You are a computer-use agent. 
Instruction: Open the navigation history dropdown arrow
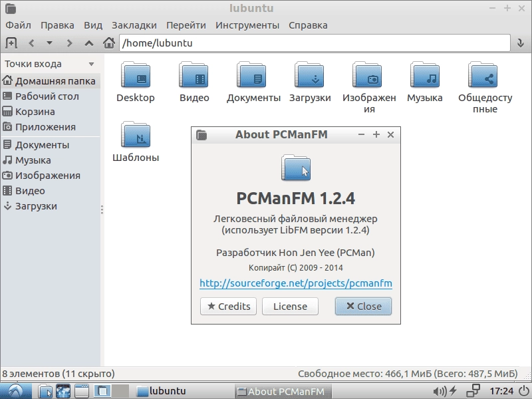point(49,43)
